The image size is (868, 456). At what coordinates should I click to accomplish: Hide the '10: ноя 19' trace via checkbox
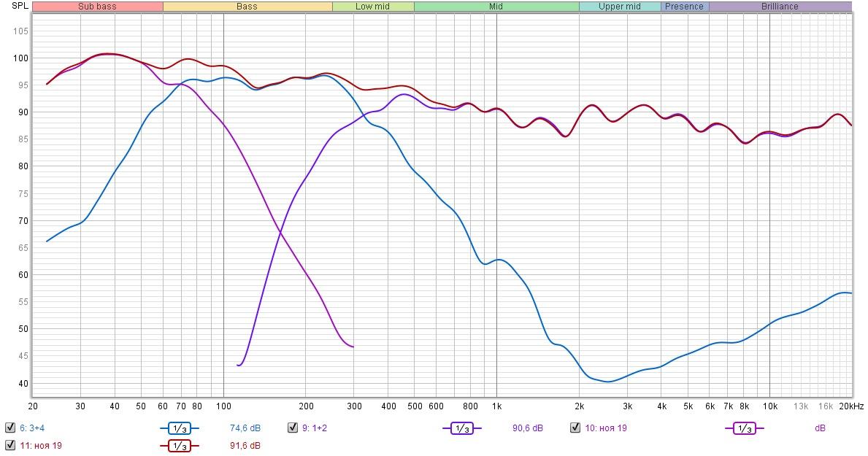[575, 428]
